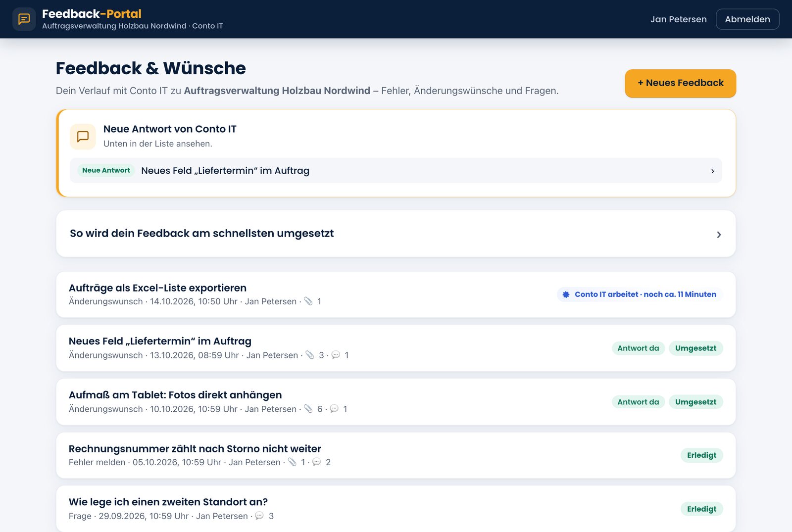
Task: Click the 'Feedback & Wünsche' page title
Action: click(x=150, y=68)
